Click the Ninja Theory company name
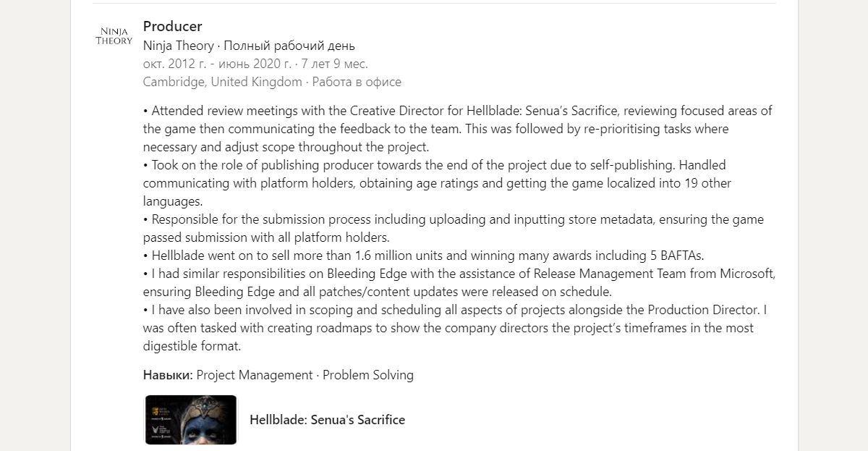The height and width of the screenshot is (451, 868). (179, 46)
